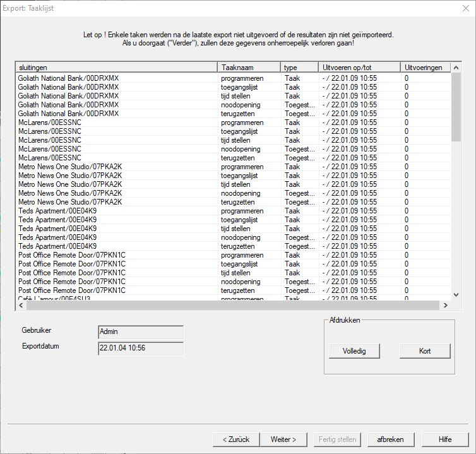Open help with the Hilfe button

[x=445, y=439]
